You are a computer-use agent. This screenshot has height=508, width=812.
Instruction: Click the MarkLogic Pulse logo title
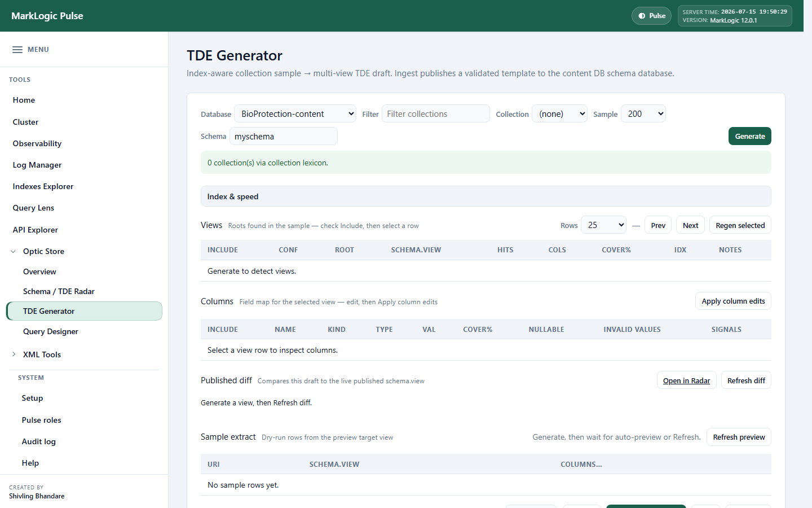(47, 16)
